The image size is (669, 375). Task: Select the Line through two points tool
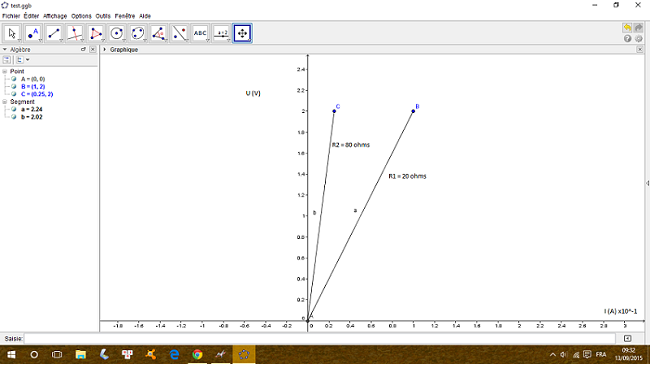tap(54, 33)
